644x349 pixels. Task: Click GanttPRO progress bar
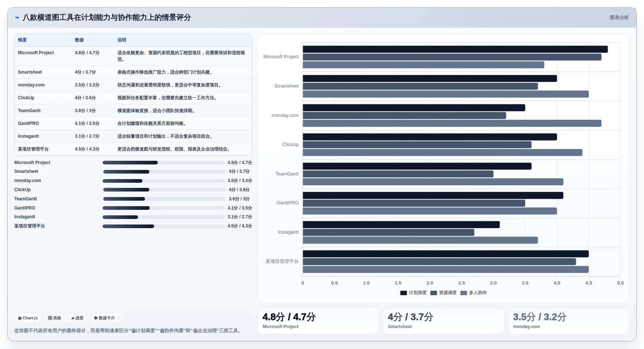[164, 208]
